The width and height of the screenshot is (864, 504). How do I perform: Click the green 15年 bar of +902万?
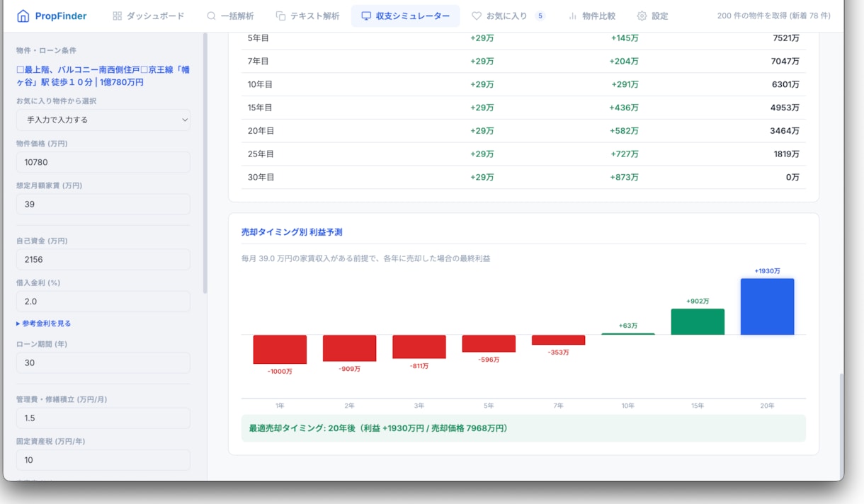pos(698,322)
